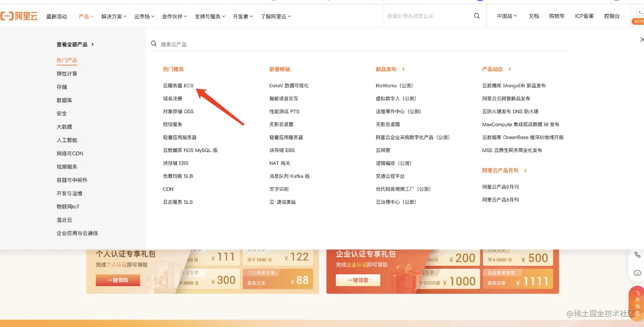
Task: Open 云服务器 ECS product link
Action: [178, 86]
